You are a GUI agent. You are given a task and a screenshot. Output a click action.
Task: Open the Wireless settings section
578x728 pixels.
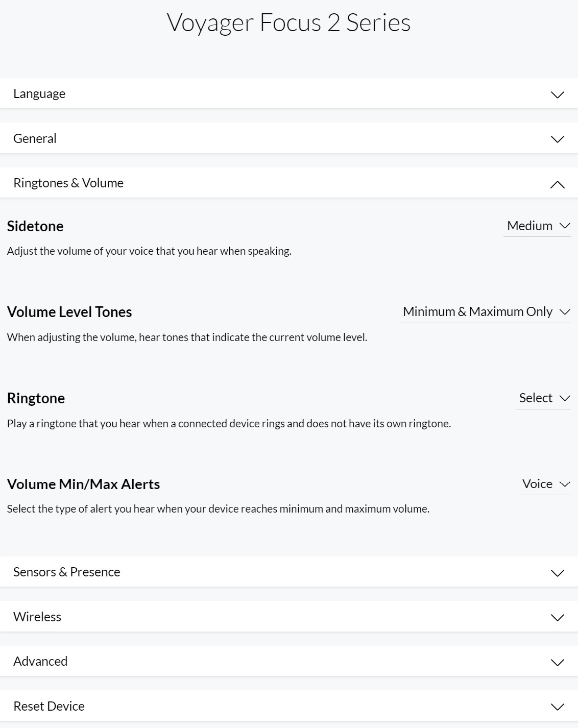pos(37,617)
